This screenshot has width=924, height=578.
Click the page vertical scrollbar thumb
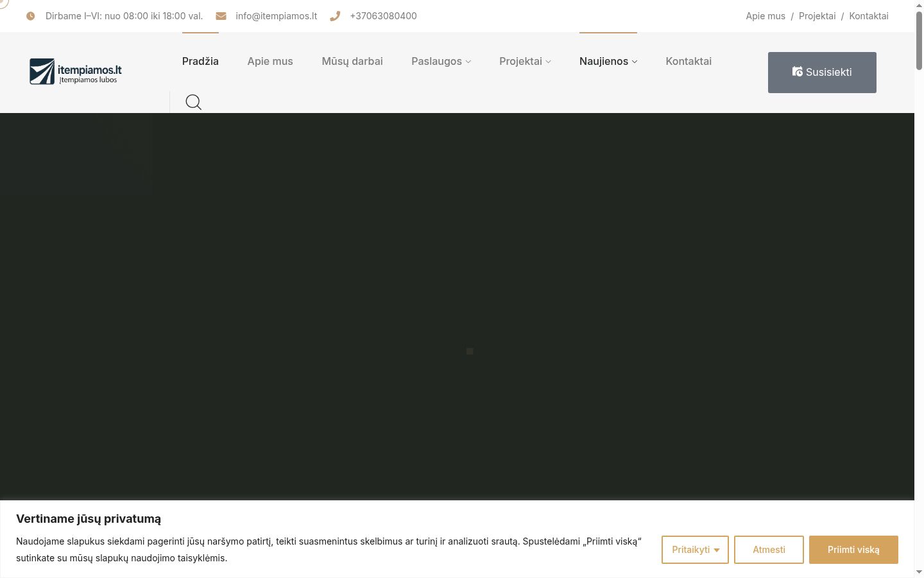pyautogui.click(x=919, y=40)
